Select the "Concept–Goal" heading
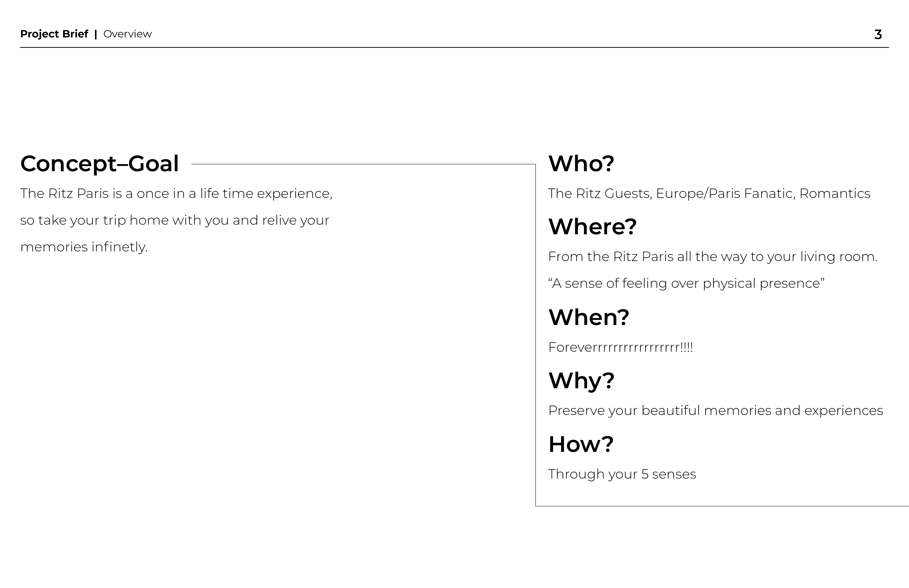 tap(99, 164)
